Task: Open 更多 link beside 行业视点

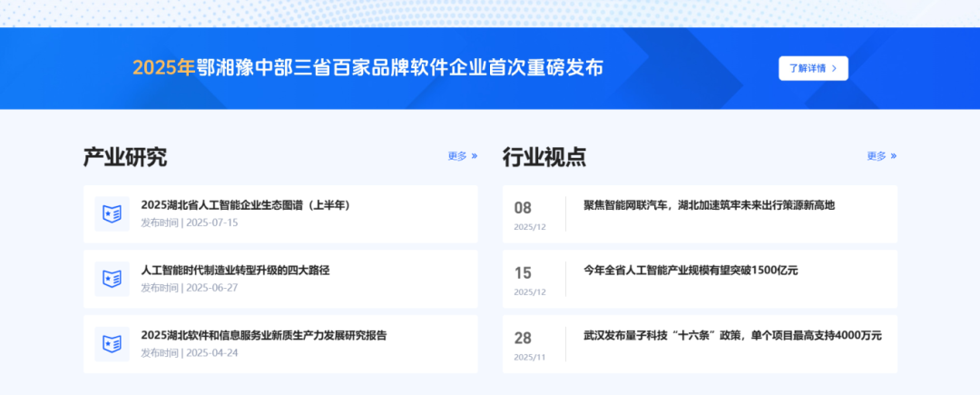Action: 881,156
